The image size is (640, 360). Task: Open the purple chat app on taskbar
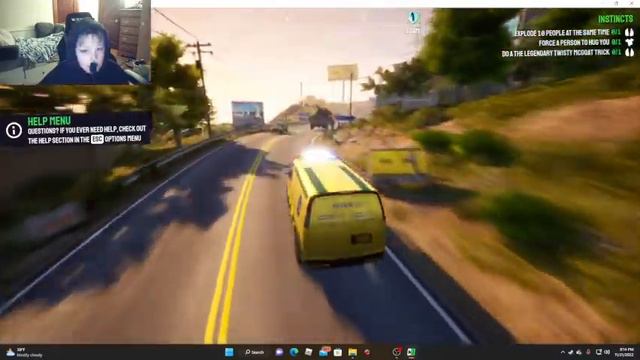[279, 352]
